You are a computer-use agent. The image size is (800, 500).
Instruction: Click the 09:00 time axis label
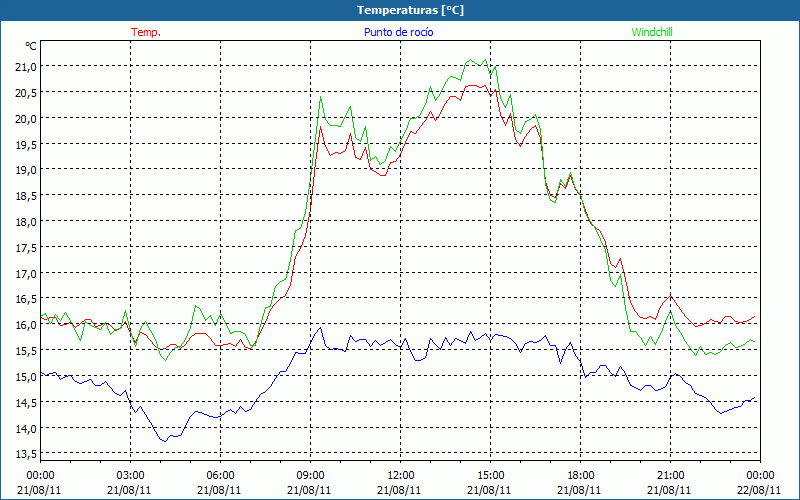point(310,475)
